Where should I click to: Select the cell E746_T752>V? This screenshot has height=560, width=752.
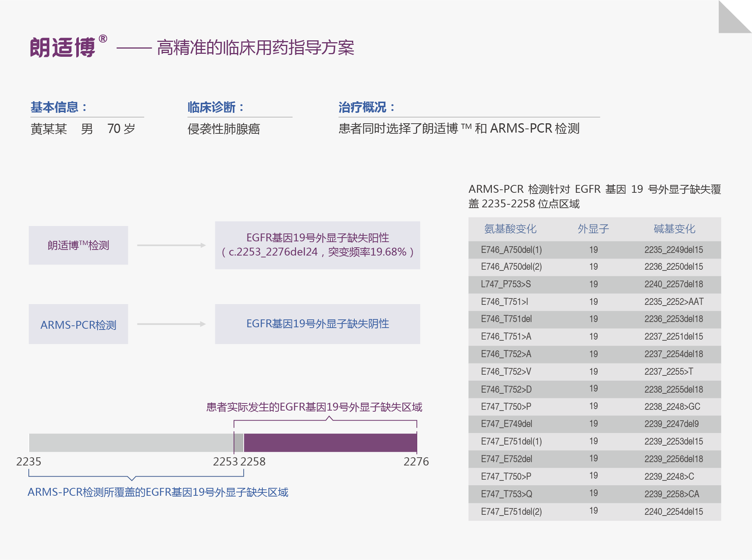(506, 372)
